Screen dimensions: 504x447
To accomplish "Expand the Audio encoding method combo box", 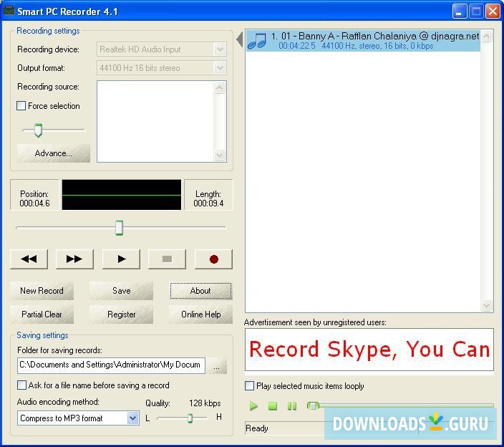I will pyautogui.click(x=132, y=418).
